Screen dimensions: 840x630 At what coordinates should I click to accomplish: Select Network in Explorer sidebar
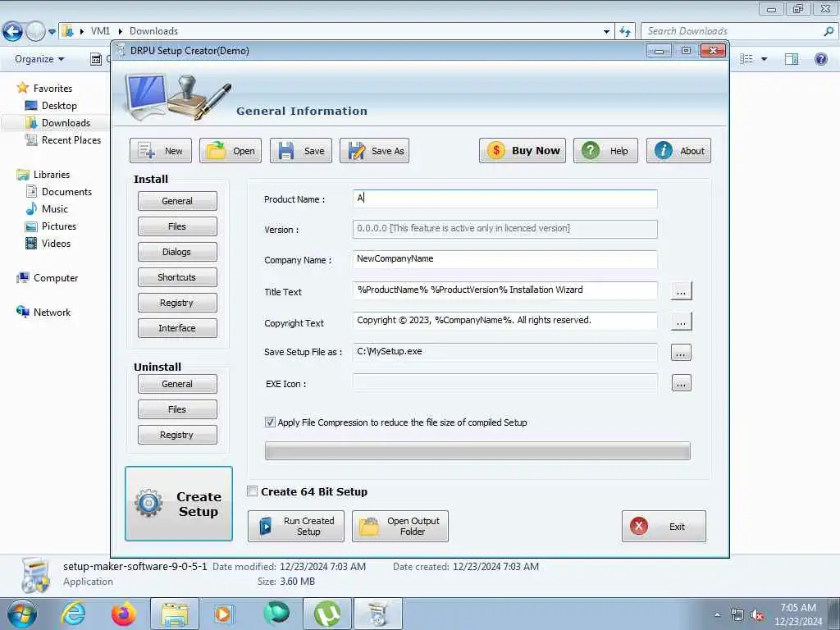click(x=43, y=312)
